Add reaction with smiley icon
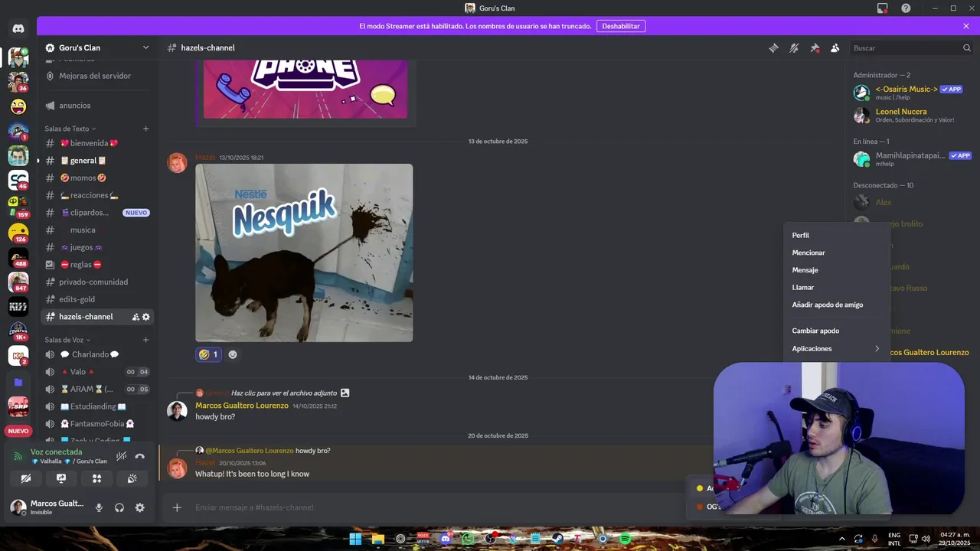980x551 pixels. coord(233,354)
